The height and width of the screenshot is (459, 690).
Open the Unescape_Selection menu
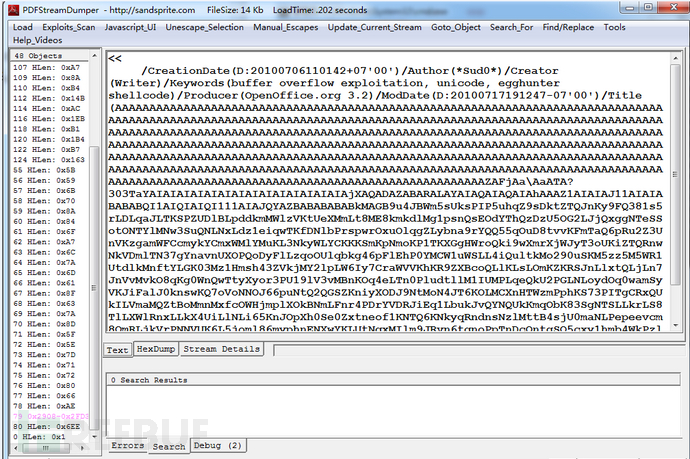coord(205,27)
